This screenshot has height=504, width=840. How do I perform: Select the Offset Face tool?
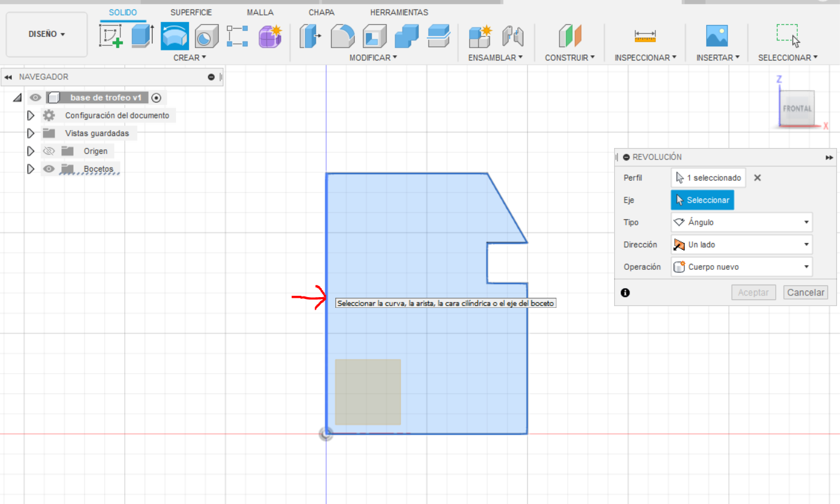tap(439, 36)
